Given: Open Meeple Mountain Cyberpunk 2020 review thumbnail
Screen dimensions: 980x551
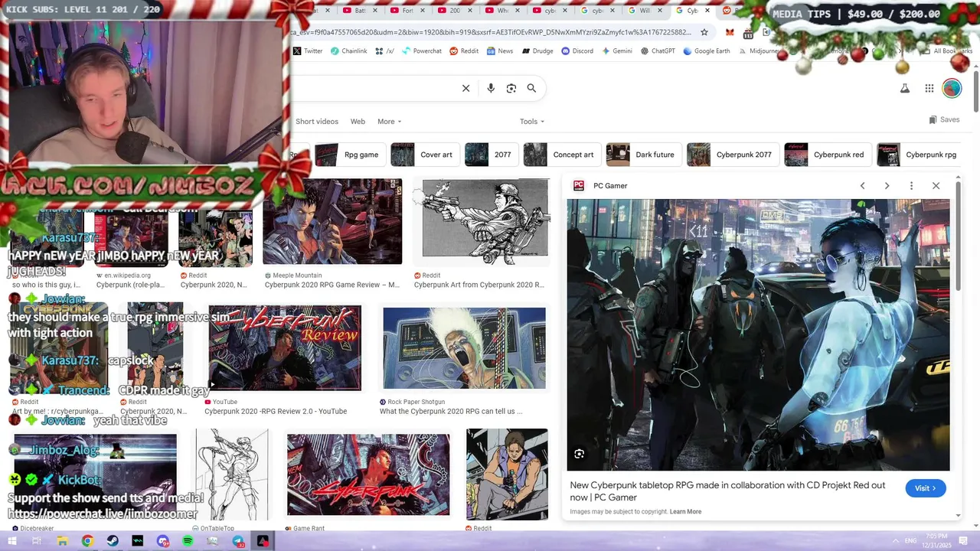Looking at the screenshot, I should (x=332, y=222).
